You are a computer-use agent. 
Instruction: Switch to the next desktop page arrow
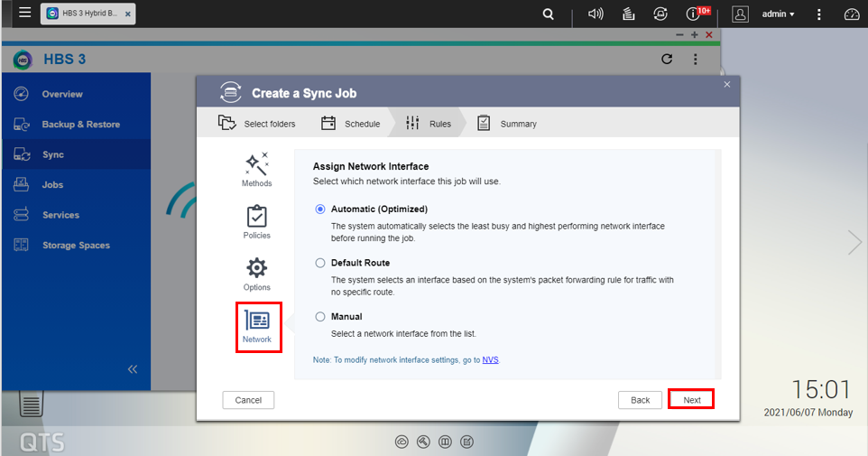pos(854,242)
